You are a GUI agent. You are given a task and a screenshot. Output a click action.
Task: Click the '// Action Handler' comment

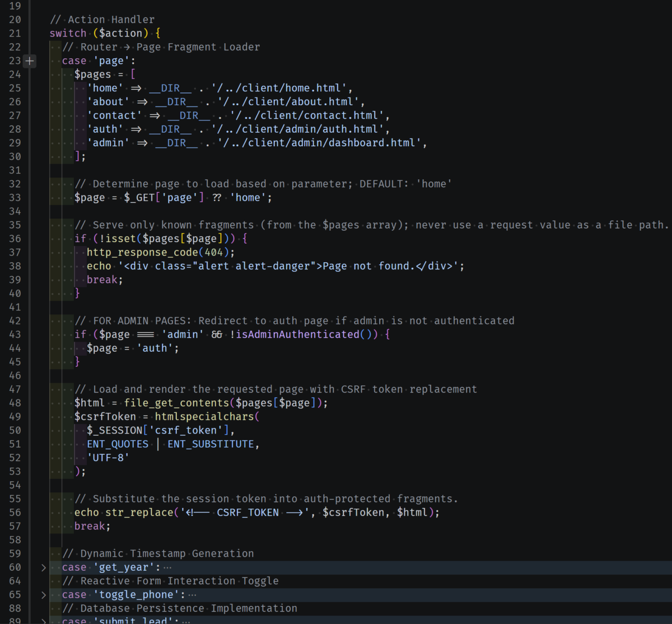[x=102, y=20]
